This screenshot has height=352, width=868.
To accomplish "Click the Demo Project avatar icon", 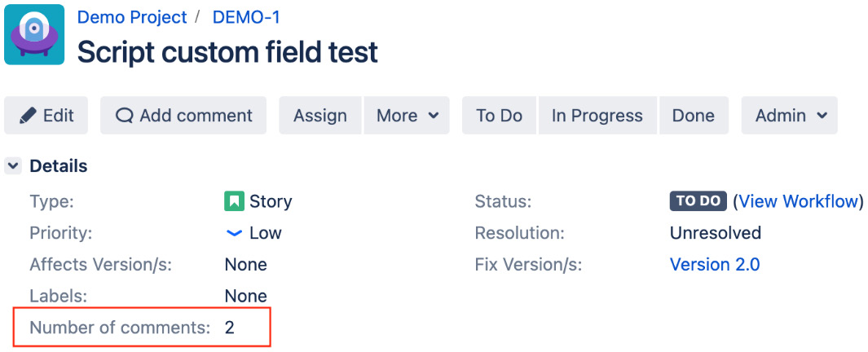I will click(x=34, y=34).
